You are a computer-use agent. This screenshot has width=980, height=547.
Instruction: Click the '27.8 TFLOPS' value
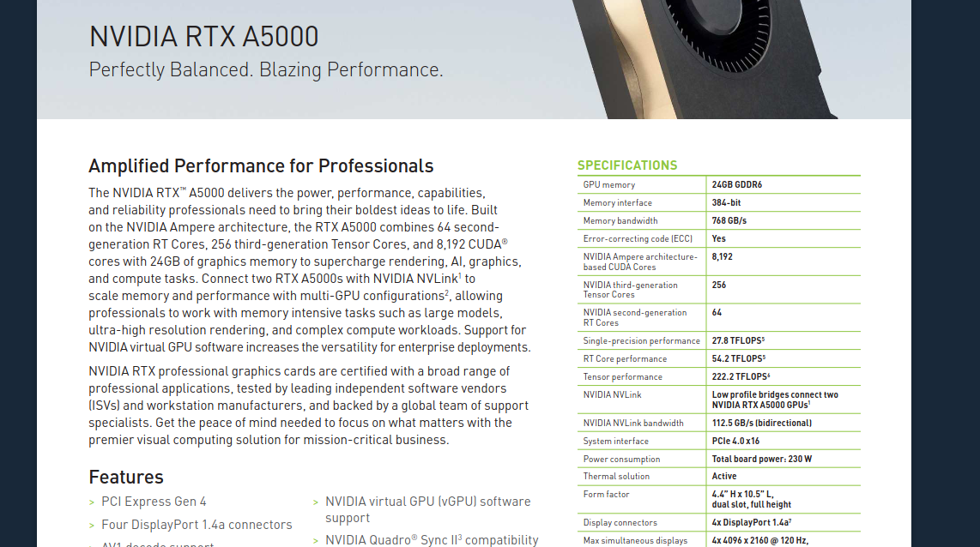(738, 340)
